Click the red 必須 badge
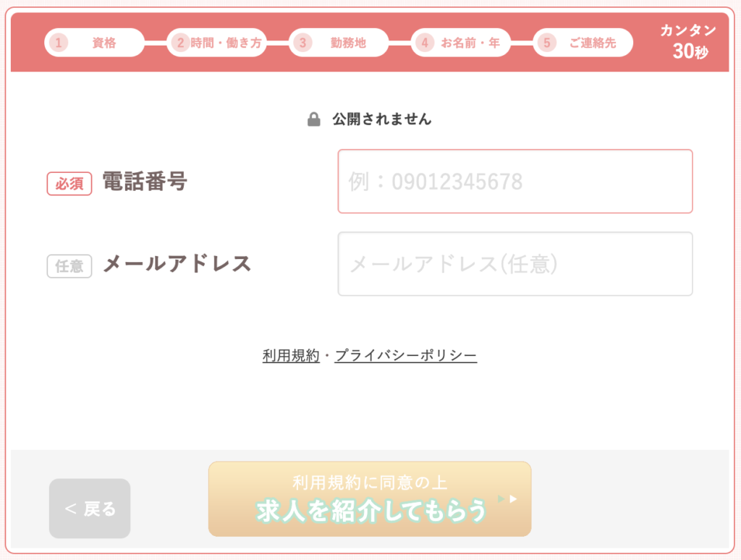 [69, 184]
